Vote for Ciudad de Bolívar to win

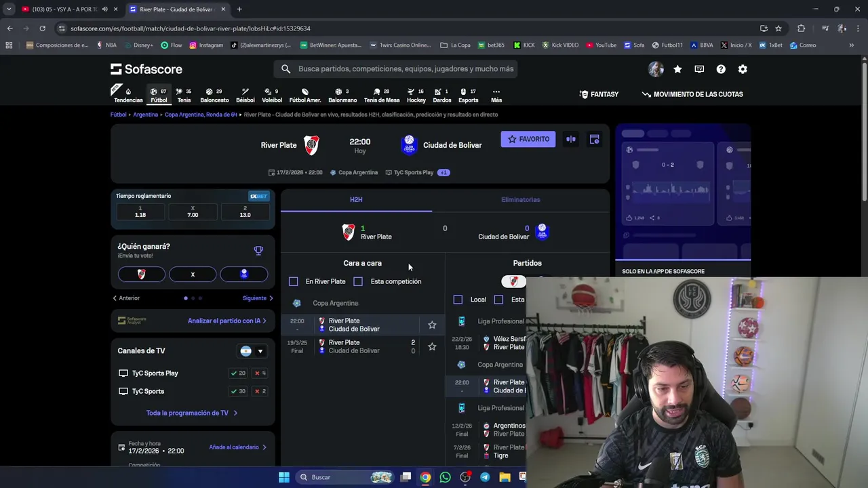coord(244,274)
